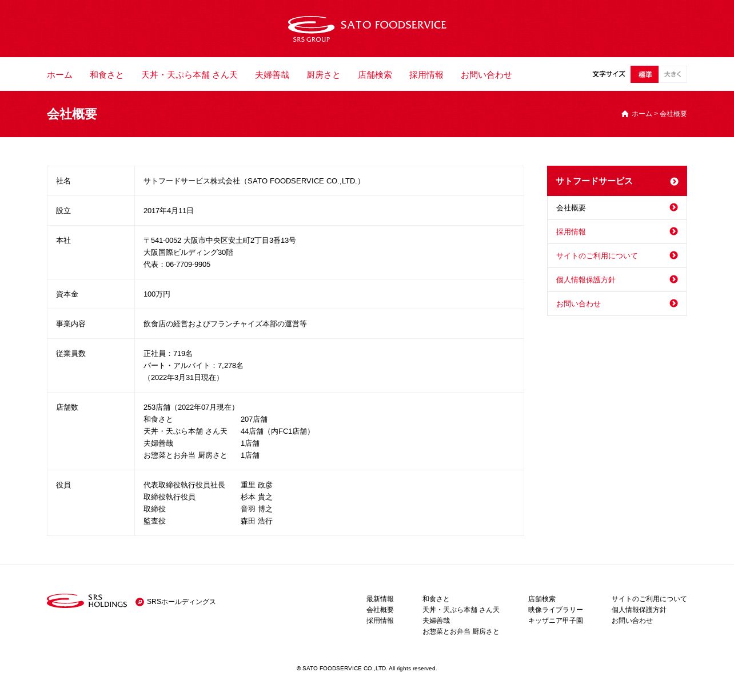Open 和食さと in the navigation bar
Viewport: 734px width, 700px height.
point(107,75)
